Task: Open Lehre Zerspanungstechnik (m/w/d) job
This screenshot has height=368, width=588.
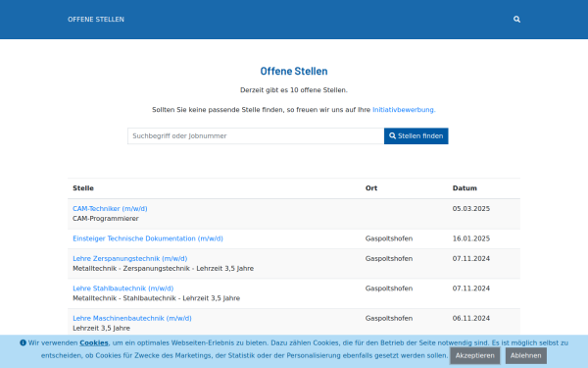Action: pos(129,258)
